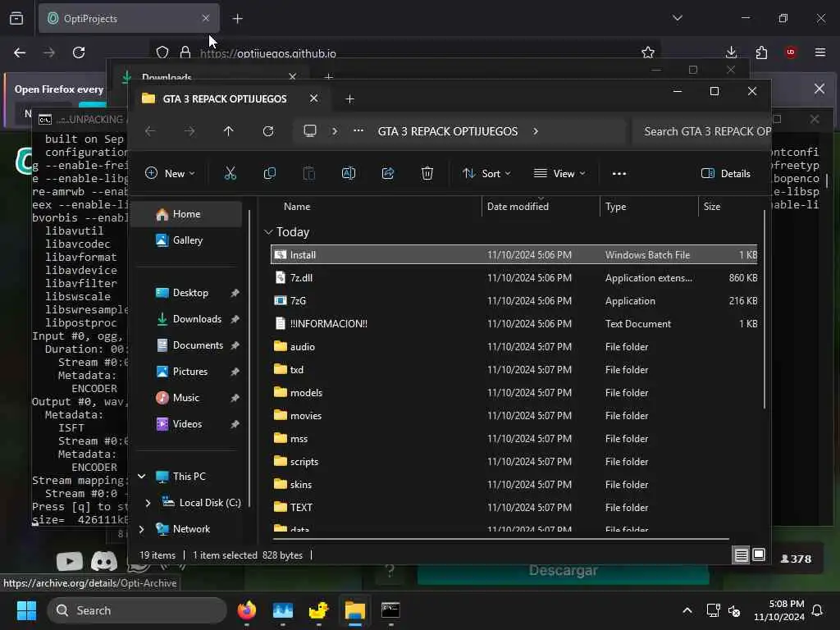Open the New item dropdown
Image resolution: width=840 pixels, height=630 pixels.
[171, 174]
